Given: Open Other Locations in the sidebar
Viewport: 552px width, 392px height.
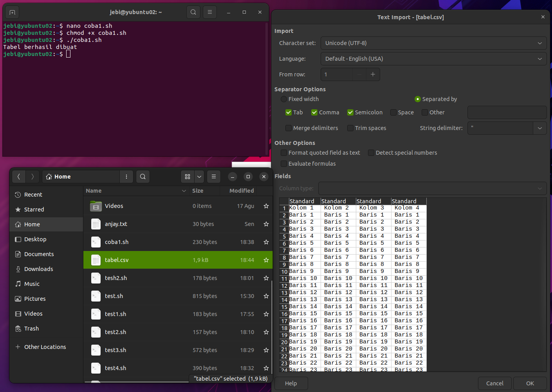Looking at the screenshot, I should 46,347.
